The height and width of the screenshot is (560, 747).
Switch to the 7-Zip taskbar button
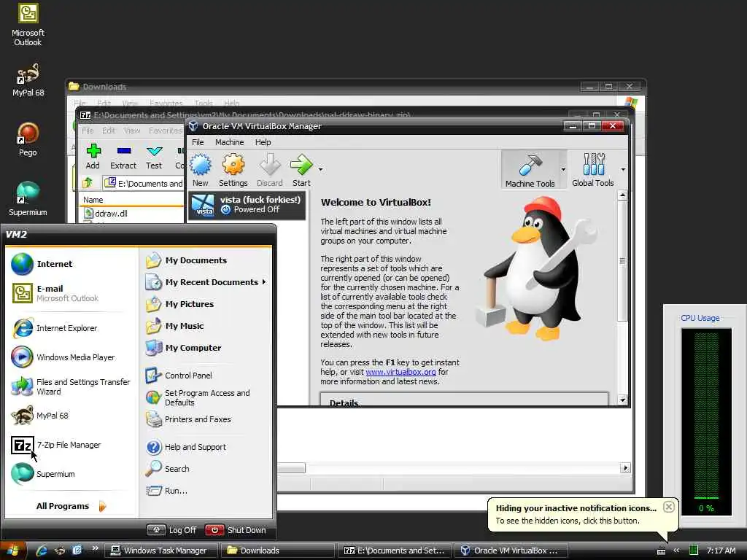coord(395,551)
